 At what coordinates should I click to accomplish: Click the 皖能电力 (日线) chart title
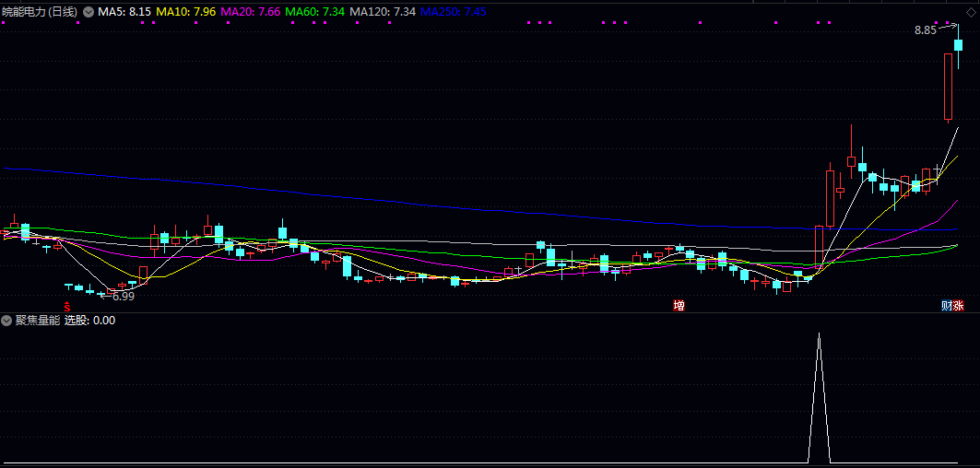[40, 12]
